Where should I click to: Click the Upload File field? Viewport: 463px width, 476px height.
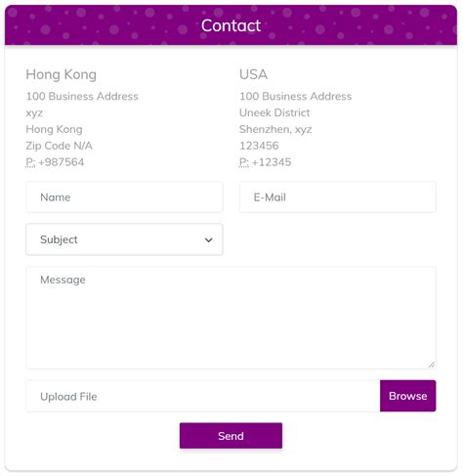tap(203, 396)
